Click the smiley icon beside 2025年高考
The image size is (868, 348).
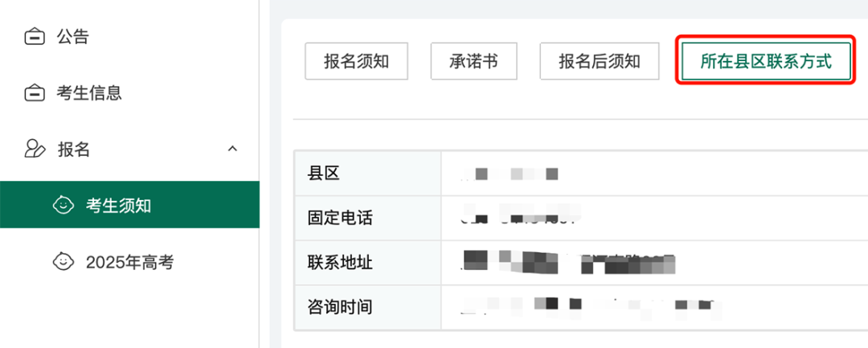63,262
